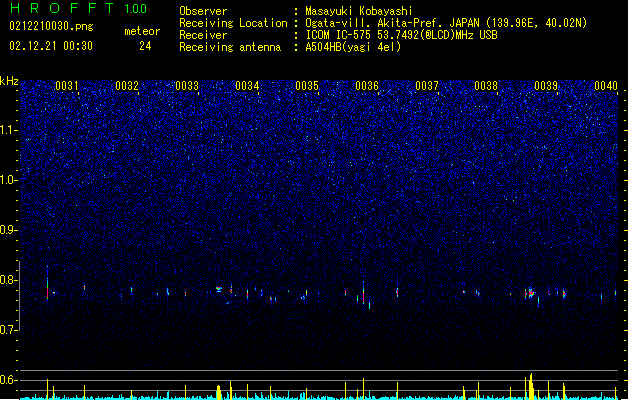Image resolution: width=629 pixels, height=400 pixels.
Task: Click the Receiving antenna label
Action: [230, 47]
